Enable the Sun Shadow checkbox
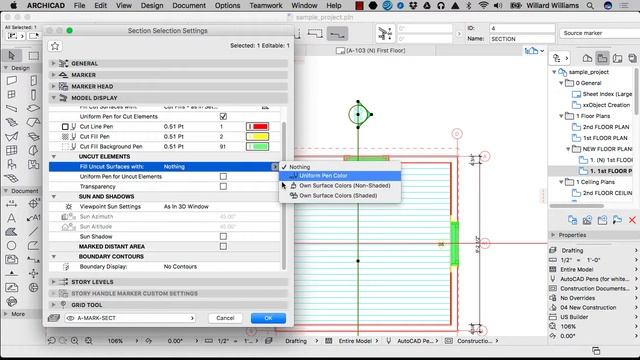The height and width of the screenshot is (360, 640). 223,236
